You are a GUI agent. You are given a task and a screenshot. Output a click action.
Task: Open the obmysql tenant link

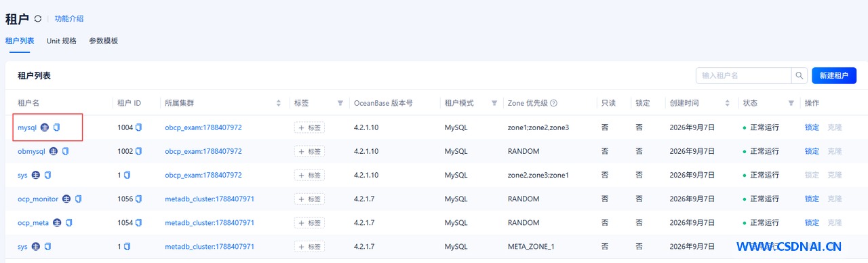coord(31,151)
